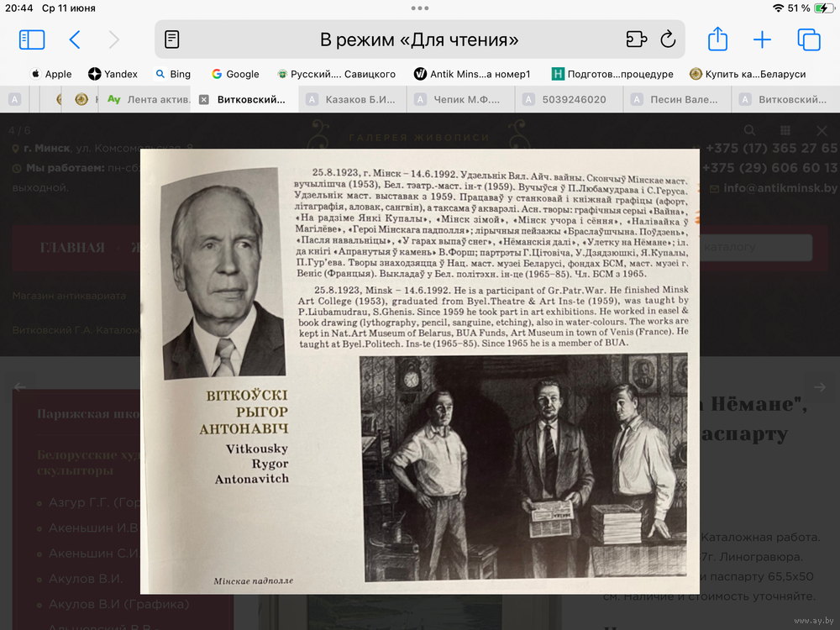Call the +375 (29) 606 60 13 number
The width and height of the screenshot is (840, 630).
pyautogui.click(x=769, y=168)
